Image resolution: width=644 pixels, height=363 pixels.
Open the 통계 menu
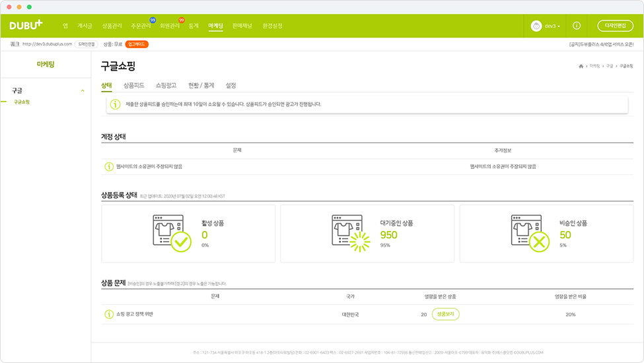pyautogui.click(x=194, y=26)
